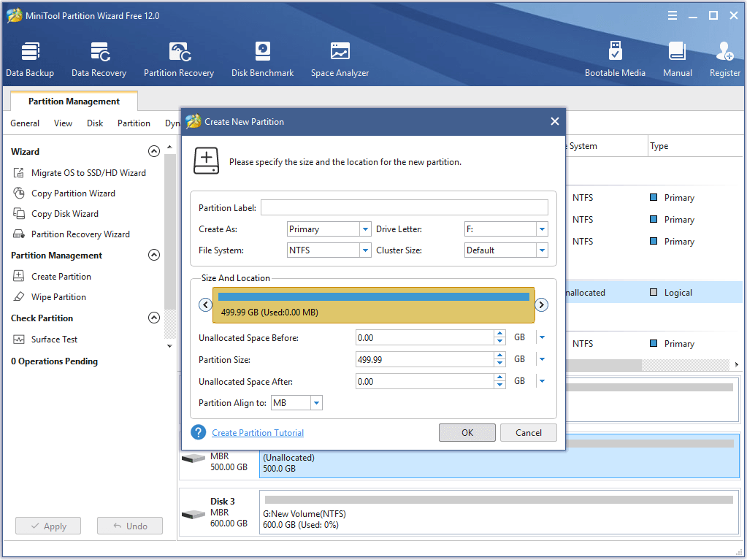Image resolution: width=747 pixels, height=560 pixels.
Task: Click the Unallocated Space After field
Action: (x=425, y=381)
